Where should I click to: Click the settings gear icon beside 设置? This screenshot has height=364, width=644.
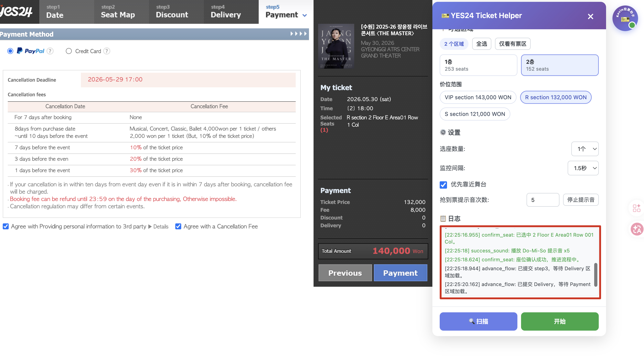(x=443, y=132)
